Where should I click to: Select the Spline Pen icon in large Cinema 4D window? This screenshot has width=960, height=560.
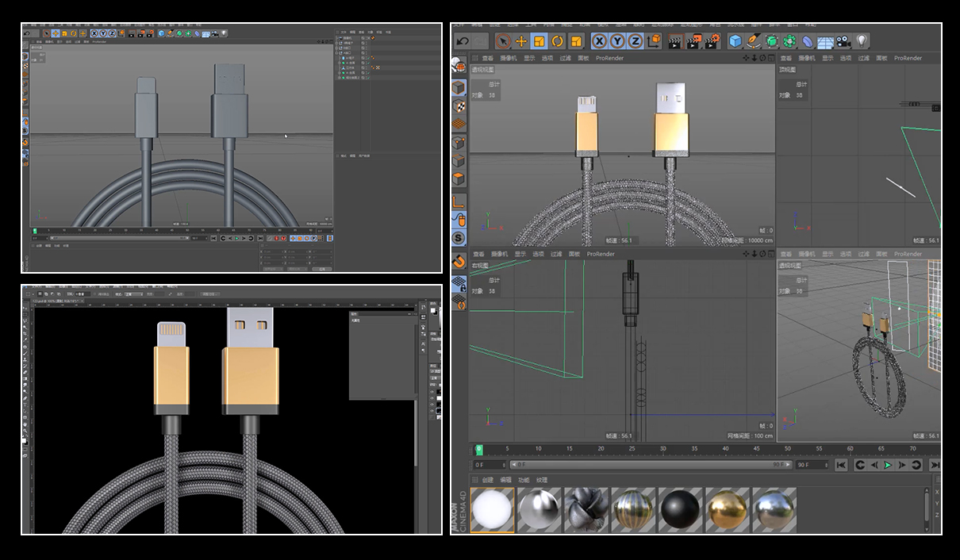(753, 40)
